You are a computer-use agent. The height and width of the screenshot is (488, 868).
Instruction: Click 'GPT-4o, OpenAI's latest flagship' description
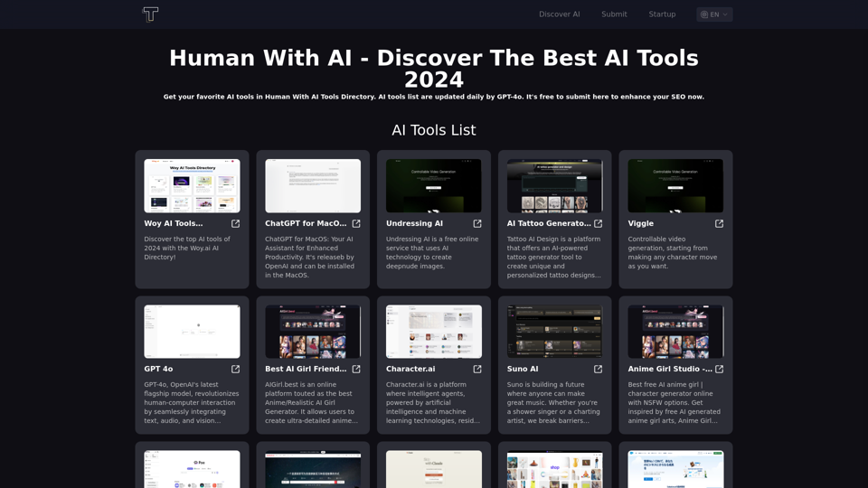pyautogui.click(x=192, y=402)
